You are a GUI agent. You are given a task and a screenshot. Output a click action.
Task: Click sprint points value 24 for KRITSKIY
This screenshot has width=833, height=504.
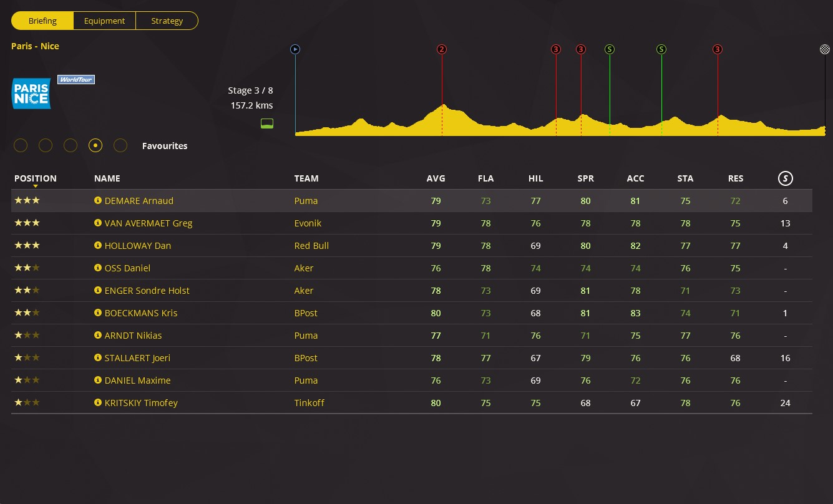[785, 403]
